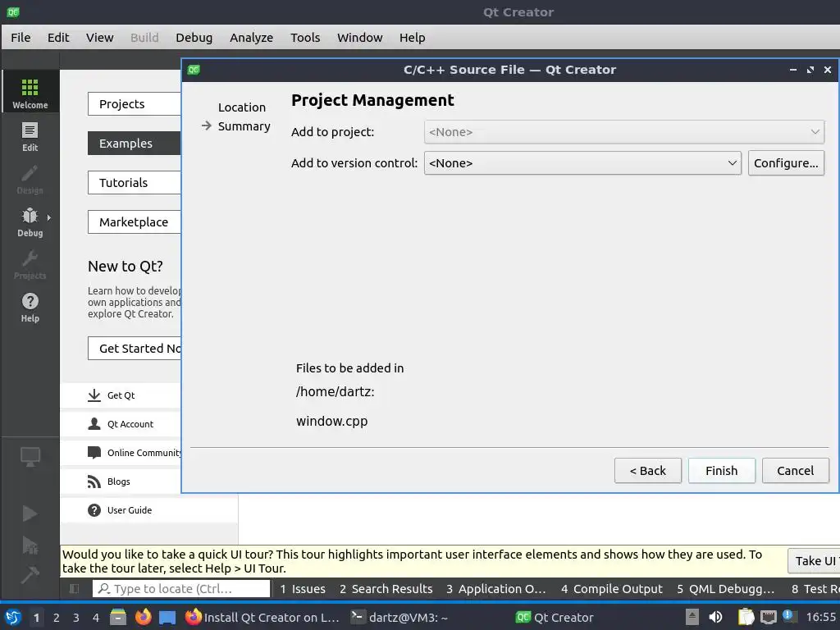This screenshot has height=630, width=840.
Task: Open the Application Output pane
Action: pyautogui.click(x=496, y=589)
